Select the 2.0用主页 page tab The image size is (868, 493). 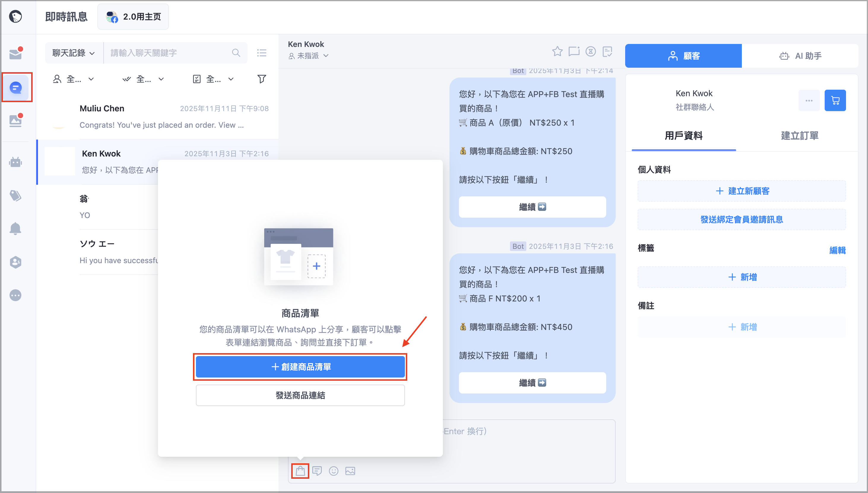pyautogui.click(x=133, y=17)
